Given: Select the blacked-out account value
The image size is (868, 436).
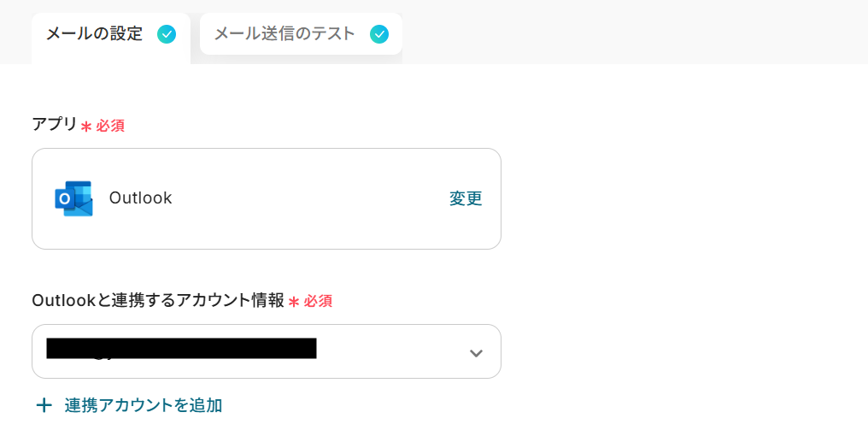Looking at the screenshot, I should [x=181, y=349].
